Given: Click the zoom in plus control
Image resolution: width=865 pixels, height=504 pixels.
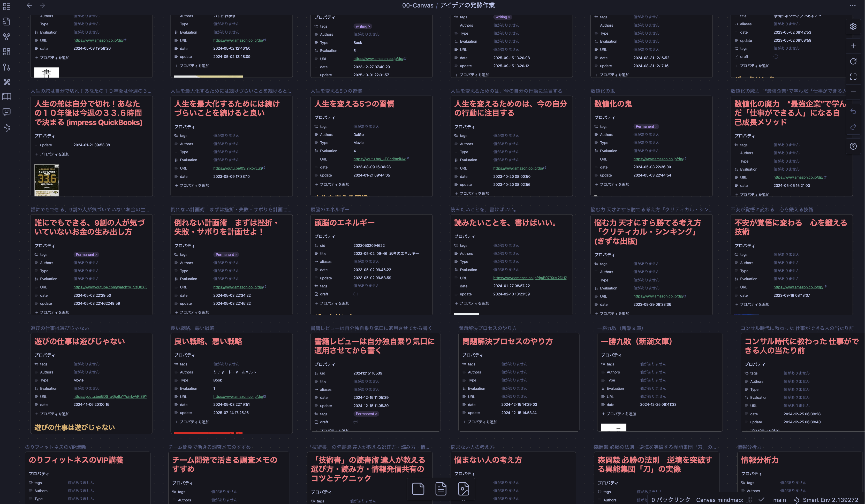Looking at the screenshot, I should [x=853, y=46].
